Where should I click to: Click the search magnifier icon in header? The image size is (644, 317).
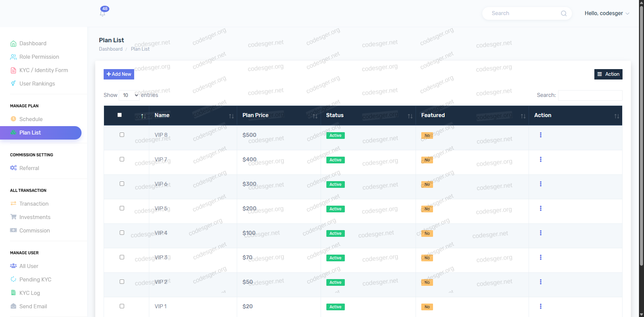[563, 13]
